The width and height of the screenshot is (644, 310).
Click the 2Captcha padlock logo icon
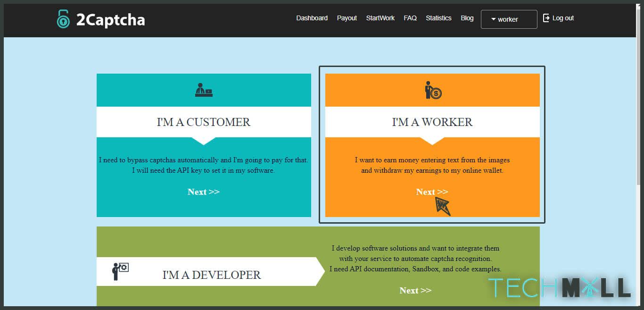63,19
